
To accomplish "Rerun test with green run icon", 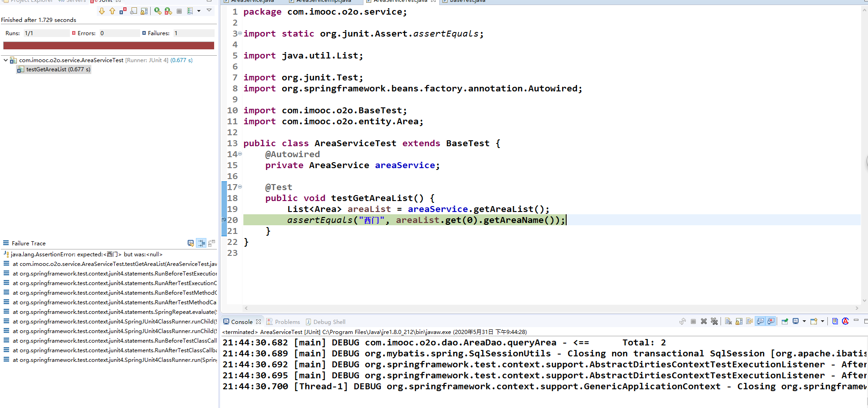I will tap(158, 11).
